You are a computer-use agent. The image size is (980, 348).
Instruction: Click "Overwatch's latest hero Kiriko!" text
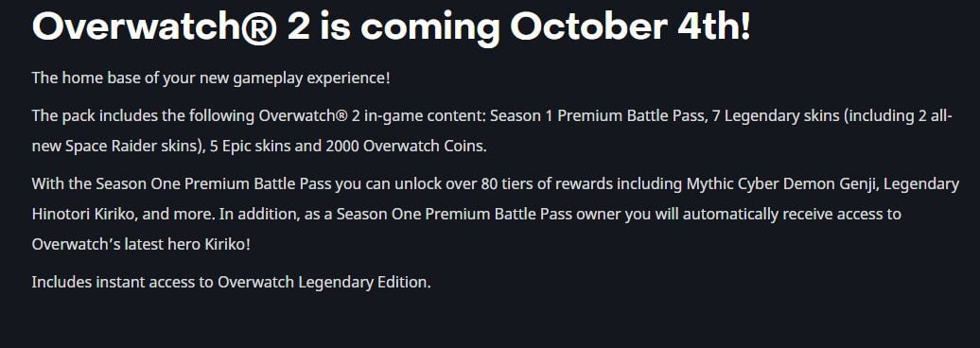(141, 244)
